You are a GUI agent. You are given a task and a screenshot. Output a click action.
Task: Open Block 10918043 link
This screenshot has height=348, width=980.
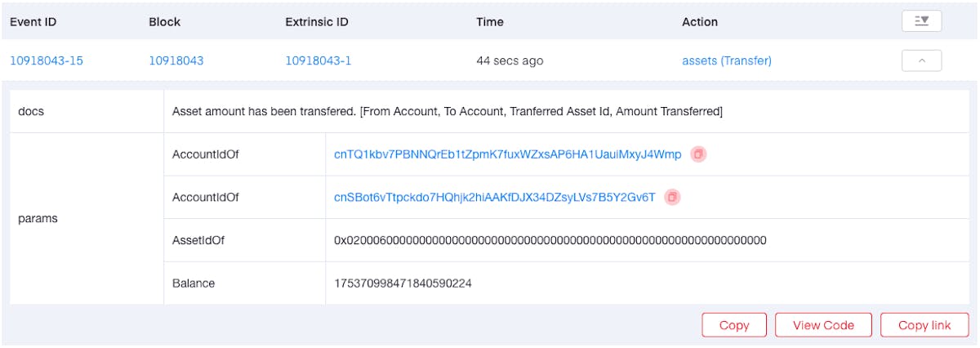(x=176, y=60)
